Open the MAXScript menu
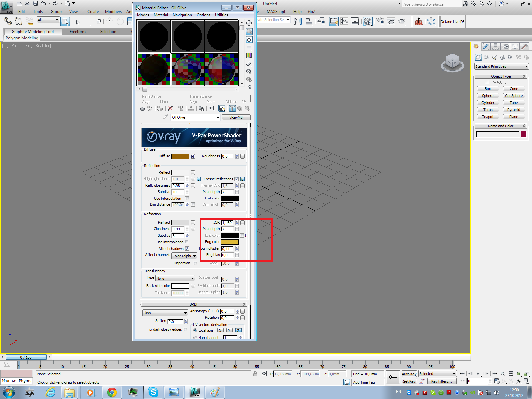This screenshot has width=532, height=399. point(276,12)
